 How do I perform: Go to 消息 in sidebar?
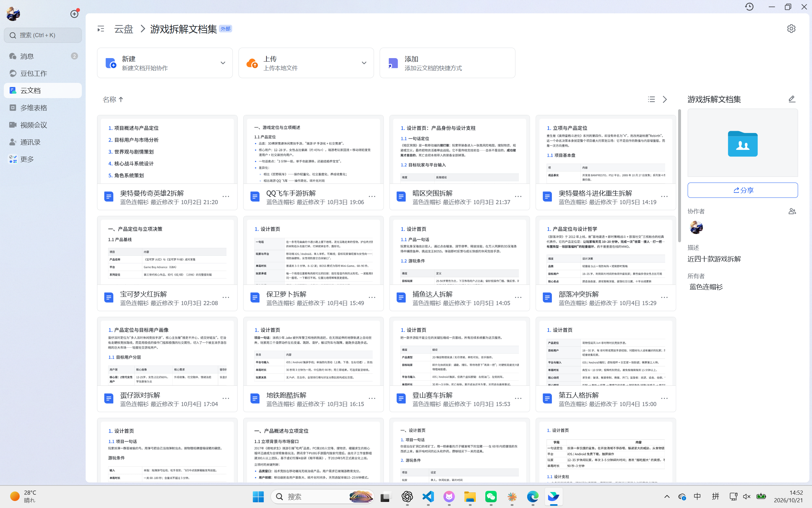(43, 56)
